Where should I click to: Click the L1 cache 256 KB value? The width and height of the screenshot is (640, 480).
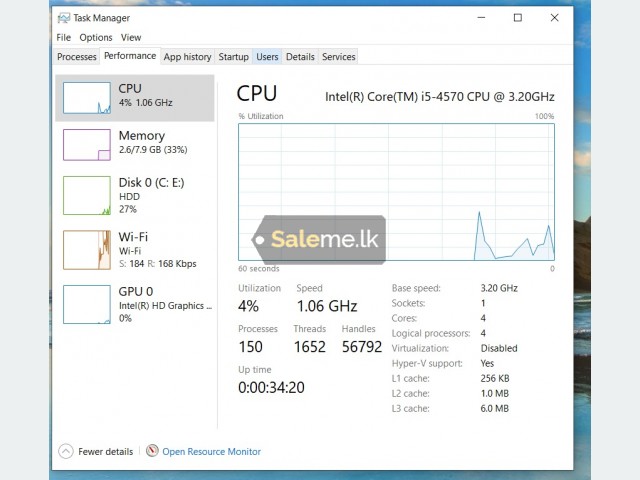click(x=495, y=378)
